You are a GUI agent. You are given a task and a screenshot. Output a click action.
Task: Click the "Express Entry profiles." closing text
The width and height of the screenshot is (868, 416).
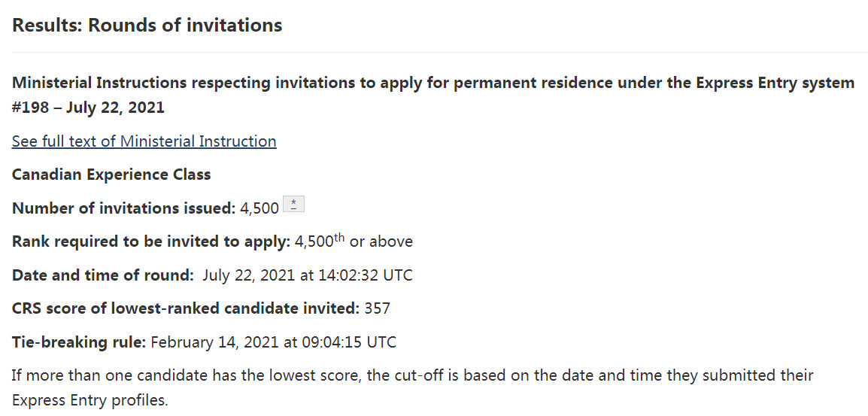click(90, 399)
